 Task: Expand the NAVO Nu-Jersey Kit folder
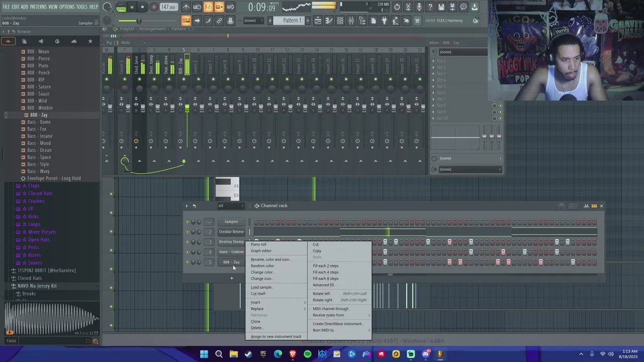pos(37,286)
